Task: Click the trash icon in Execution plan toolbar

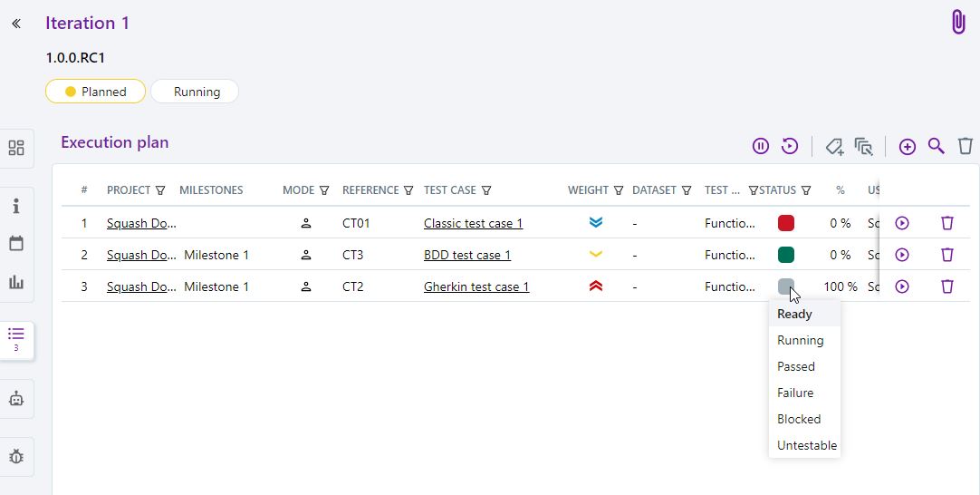Action: 966,146
